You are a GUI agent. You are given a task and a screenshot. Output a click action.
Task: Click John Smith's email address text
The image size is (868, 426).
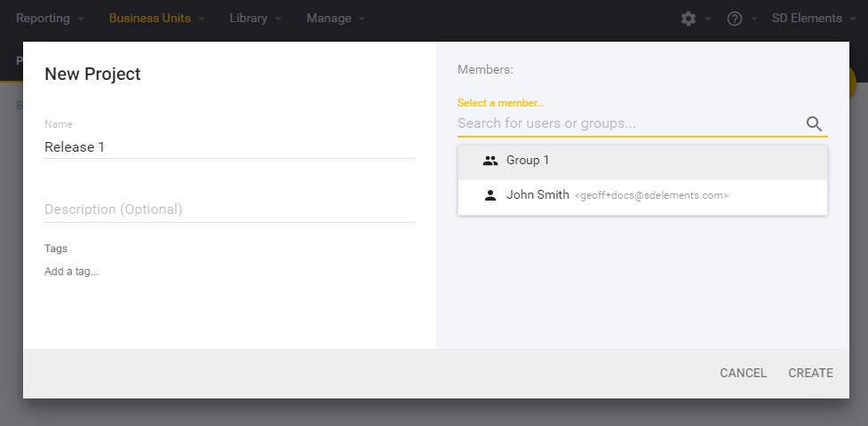(x=651, y=195)
